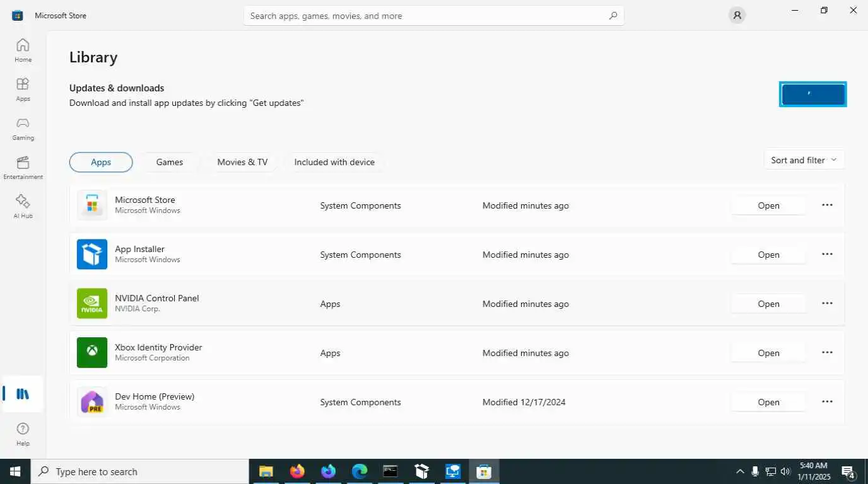Open the Apps section in the sidebar

pyautogui.click(x=23, y=89)
